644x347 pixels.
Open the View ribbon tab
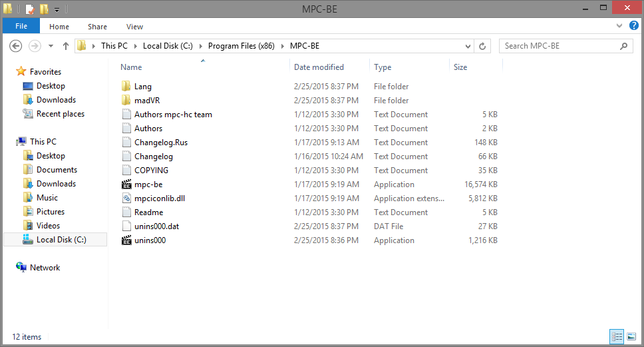click(134, 27)
